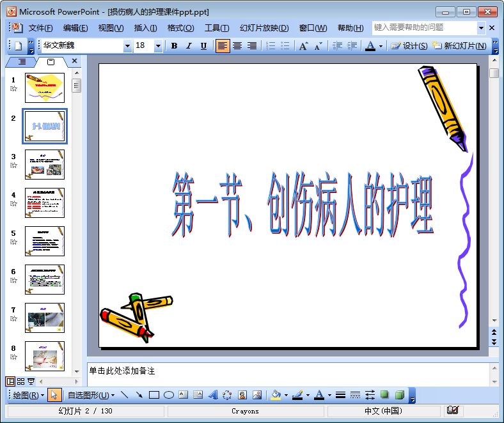
Task: Open the 帮助(H) menu
Action: pyautogui.click(x=350, y=28)
